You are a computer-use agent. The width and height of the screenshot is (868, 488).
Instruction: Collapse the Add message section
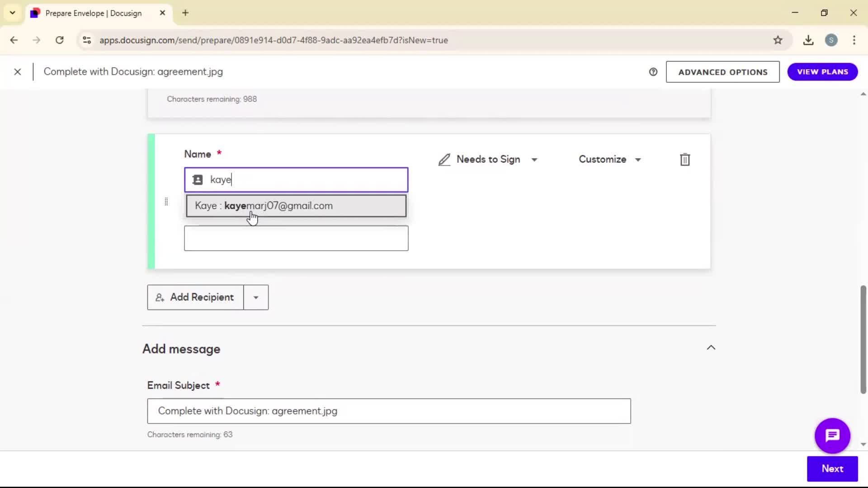(x=711, y=347)
